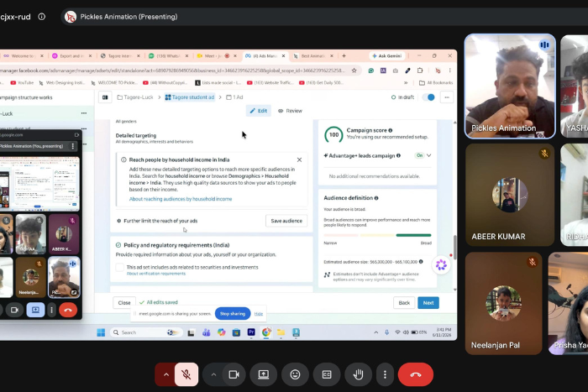Open more options in Meet bottom bar
Viewport: 588px width, 392px height.
point(385,374)
